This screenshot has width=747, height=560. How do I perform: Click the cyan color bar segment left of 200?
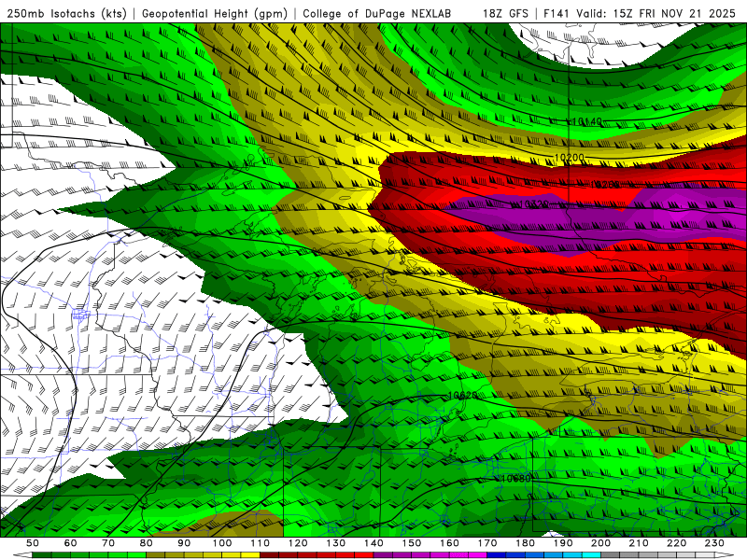tap(591, 555)
